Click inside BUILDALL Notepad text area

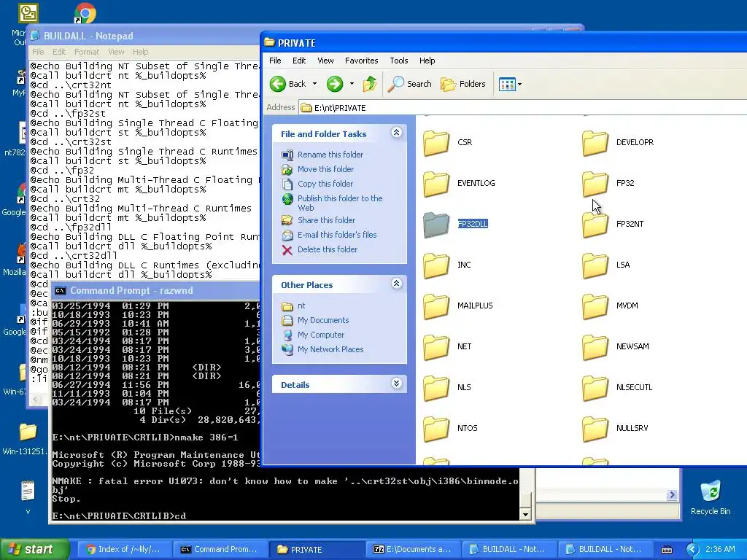(x=143, y=171)
